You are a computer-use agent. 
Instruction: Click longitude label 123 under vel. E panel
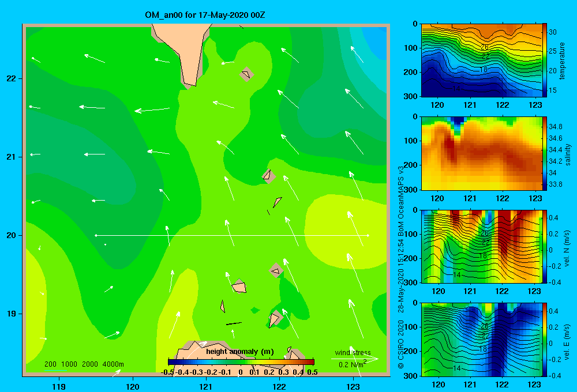(x=534, y=385)
